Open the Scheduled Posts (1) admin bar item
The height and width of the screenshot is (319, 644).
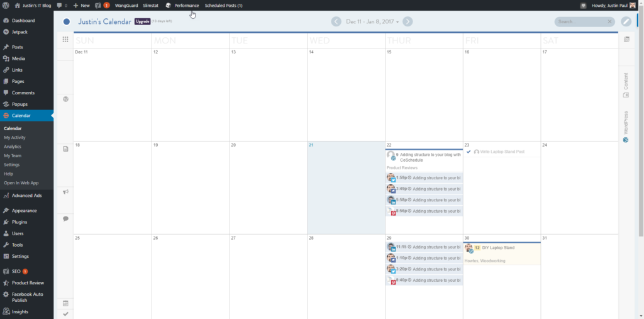(223, 5)
